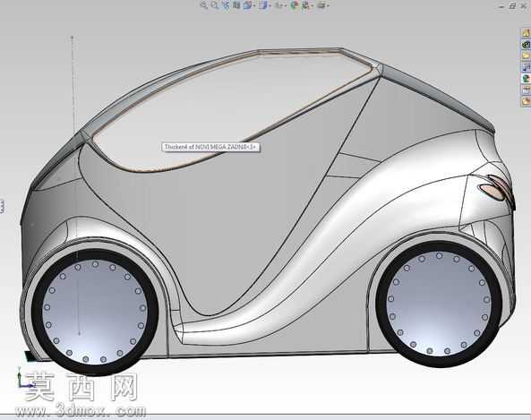
Task: Click the Hide/Show Items icon
Action: (x=278, y=5)
